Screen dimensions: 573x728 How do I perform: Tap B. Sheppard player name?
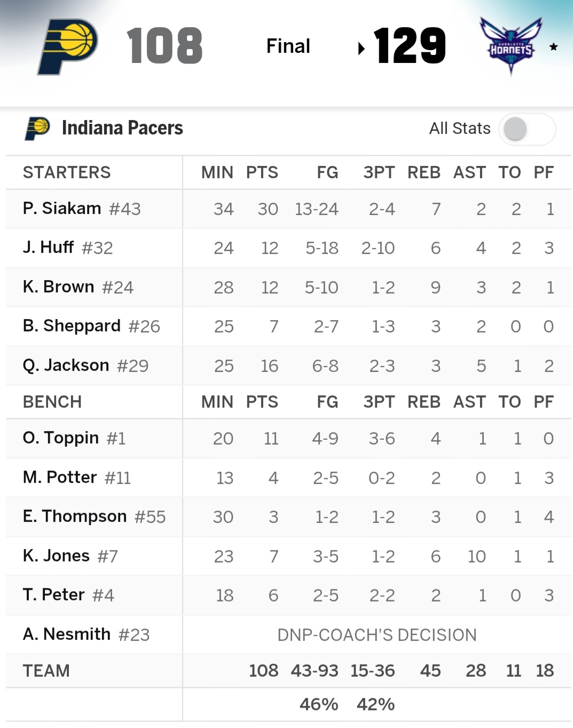coord(72,326)
